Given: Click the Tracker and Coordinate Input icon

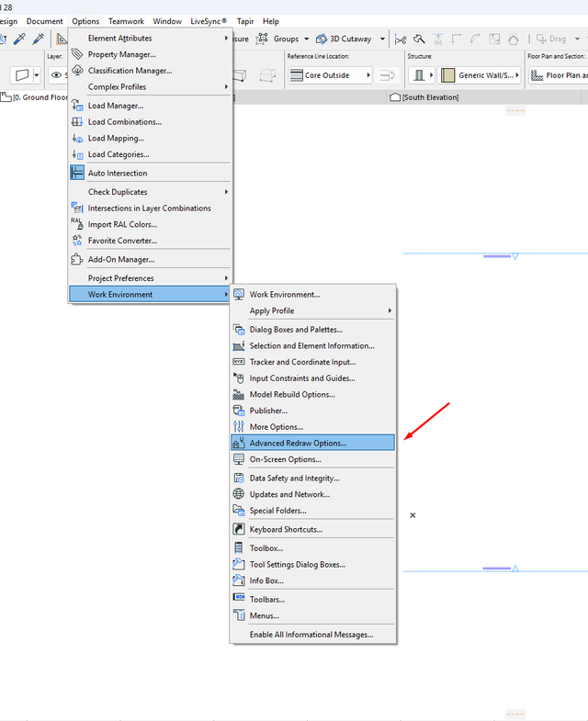Looking at the screenshot, I should click(x=239, y=362).
